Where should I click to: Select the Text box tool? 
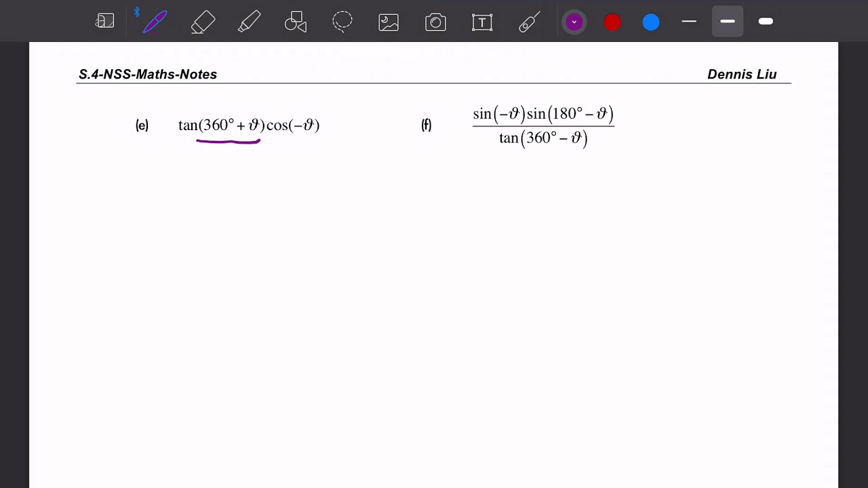482,22
